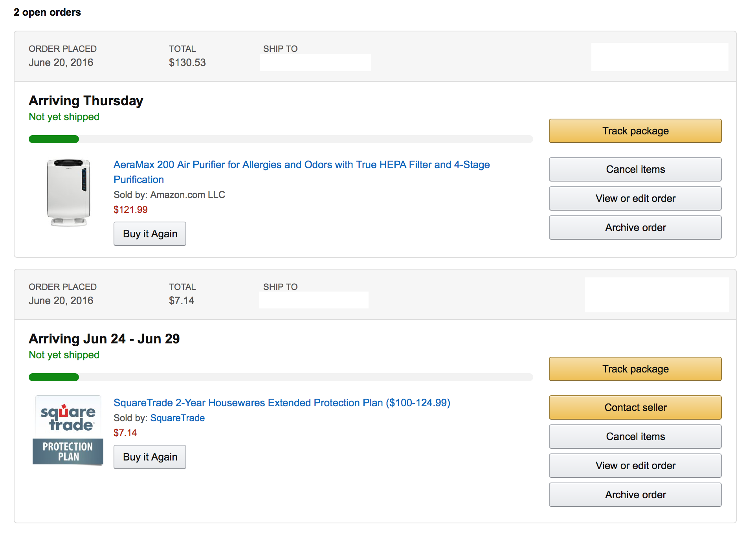Buy the SquareTrade protection plan again

coord(150,457)
